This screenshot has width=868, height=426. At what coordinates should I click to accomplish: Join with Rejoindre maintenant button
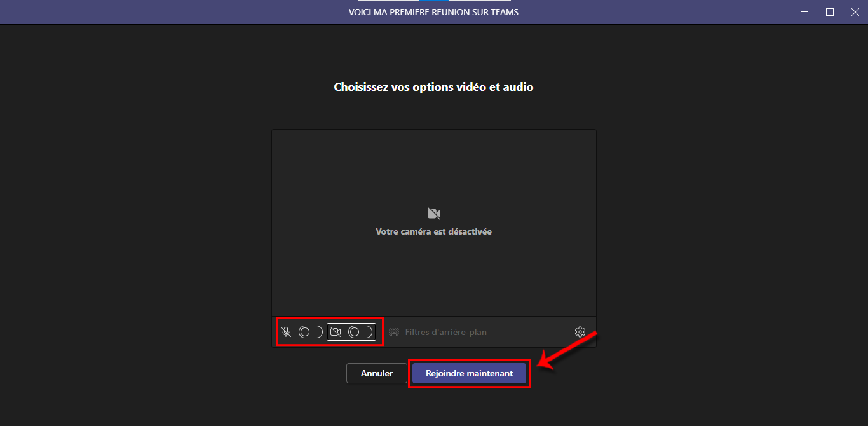(x=469, y=373)
